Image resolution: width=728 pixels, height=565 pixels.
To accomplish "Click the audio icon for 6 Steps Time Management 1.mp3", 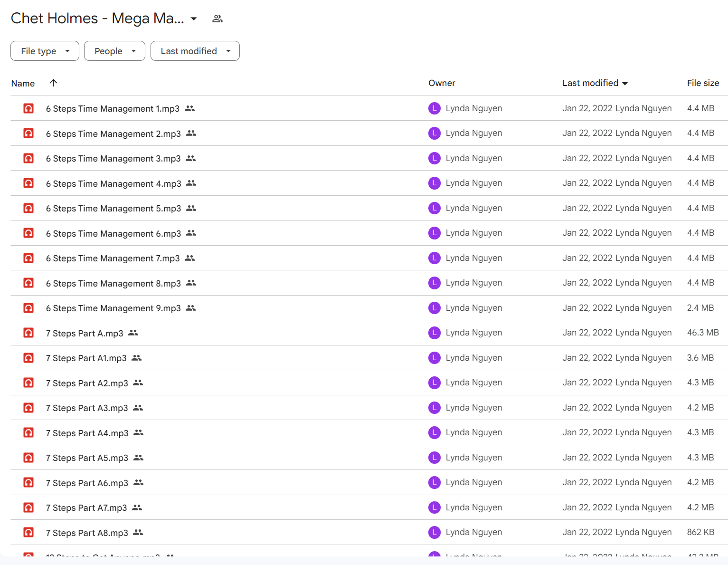I will coord(28,108).
